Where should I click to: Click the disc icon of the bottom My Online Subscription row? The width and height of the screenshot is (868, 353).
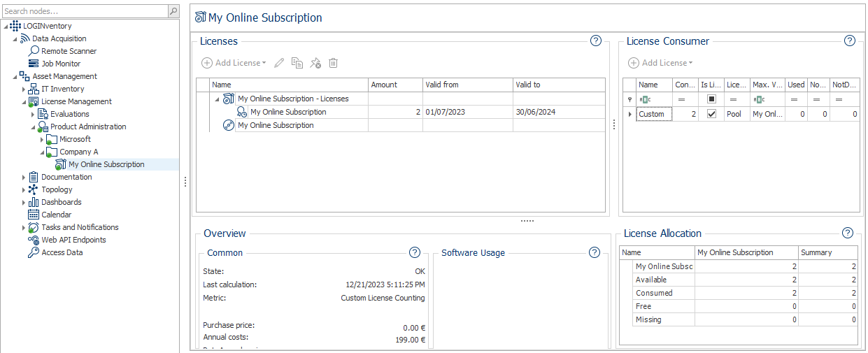coord(228,125)
